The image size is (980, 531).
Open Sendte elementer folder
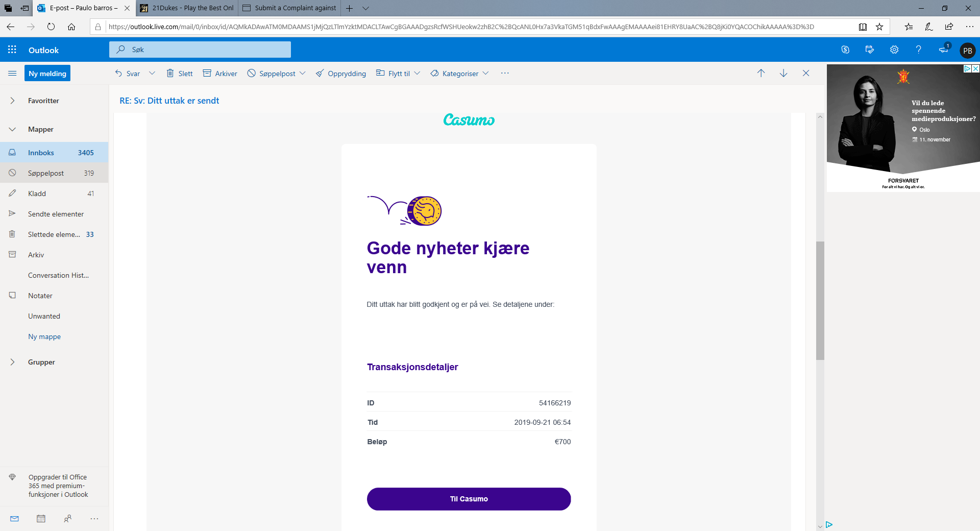click(54, 214)
